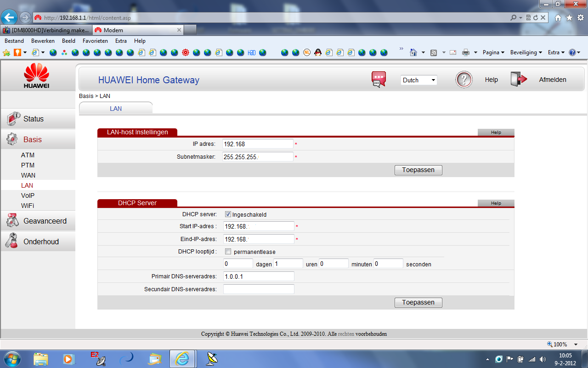Open Onderhoud section in sidebar
588x368 pixels.
pyautogui.click(x=38, y=241)
